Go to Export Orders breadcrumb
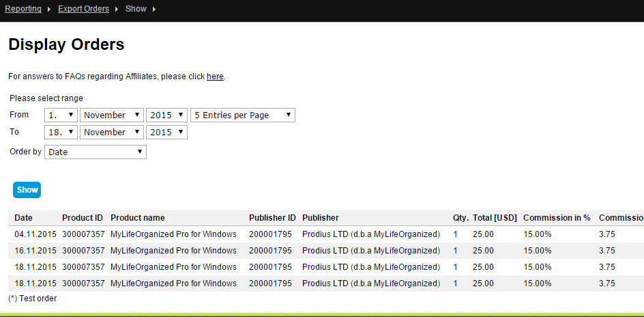This screenshot has height=317, width=644. 83,9
